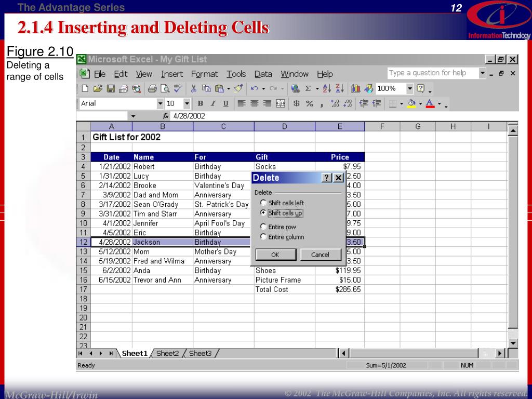Open Print Preview icon
Screen dimensions: 532x399
pos(165,88)
